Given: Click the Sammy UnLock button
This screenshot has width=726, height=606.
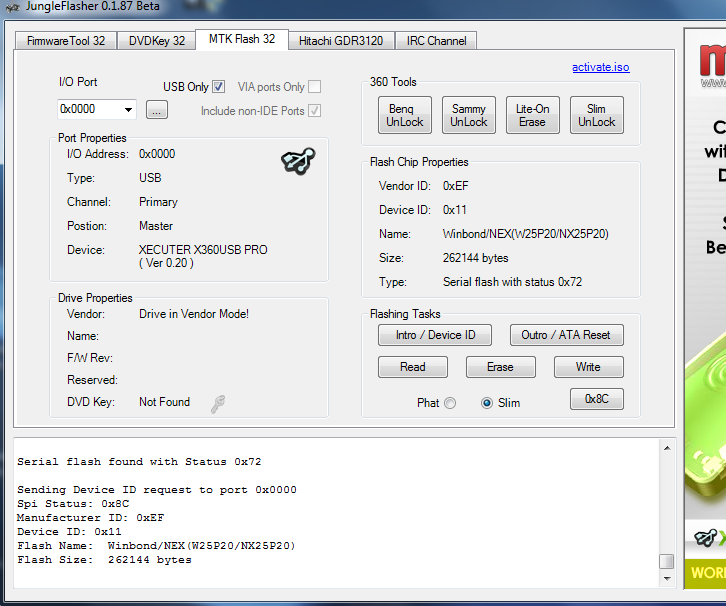Looking at the screenshot, I should 469,115.
